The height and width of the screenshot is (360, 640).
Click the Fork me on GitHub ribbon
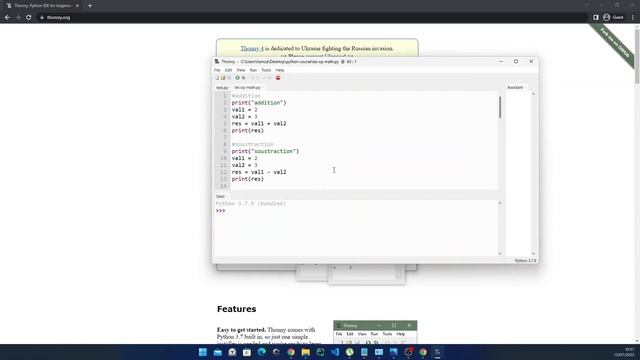pyautogui.click(x=614, y=44)
